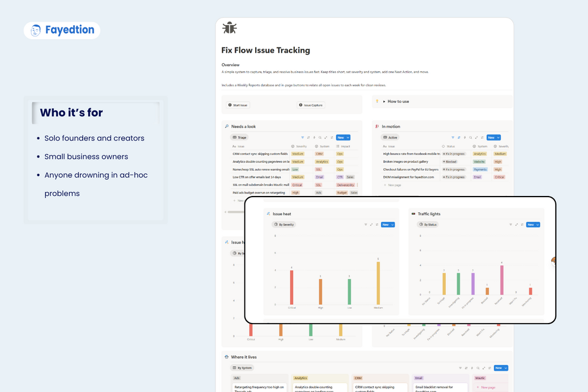This screenshot has height=392, width=588.
Task: Click the Issue Capture button
Action: tap(311, 105)
